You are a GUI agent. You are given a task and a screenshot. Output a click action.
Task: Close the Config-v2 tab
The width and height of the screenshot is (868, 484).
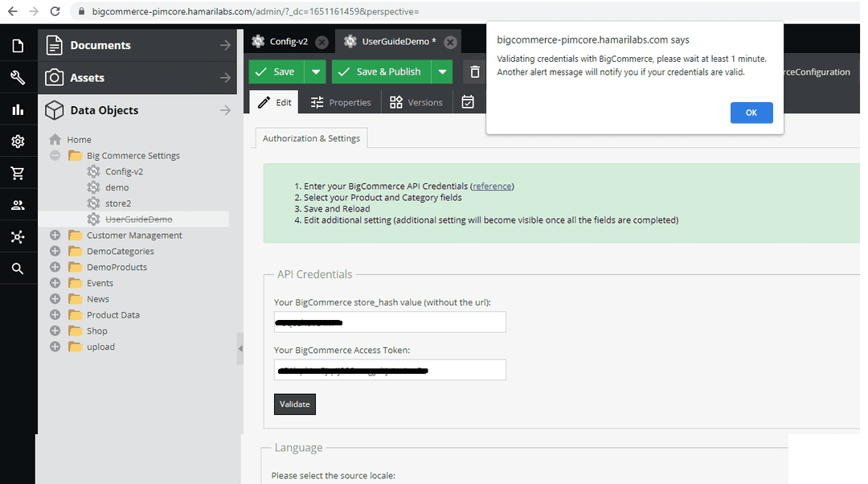click(321, 42)
